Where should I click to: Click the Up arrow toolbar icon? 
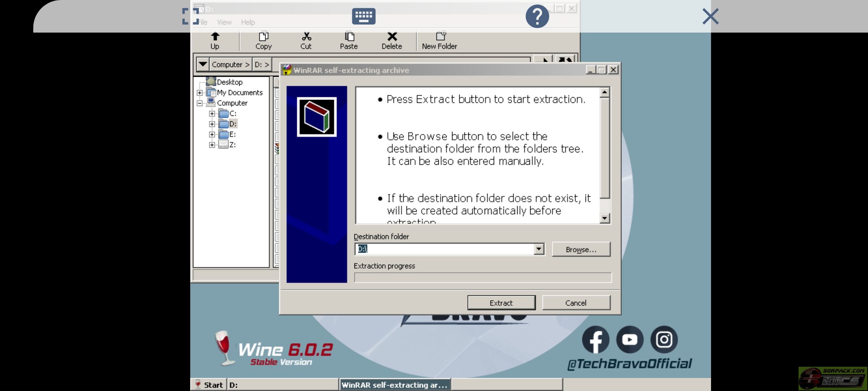click(x=215, y=37)
